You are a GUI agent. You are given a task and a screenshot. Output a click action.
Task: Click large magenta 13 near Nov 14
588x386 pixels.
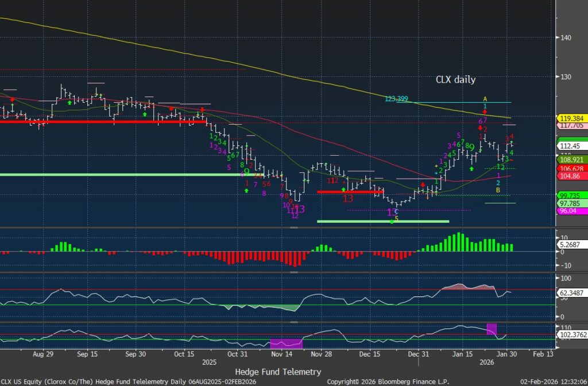point(300,209)
